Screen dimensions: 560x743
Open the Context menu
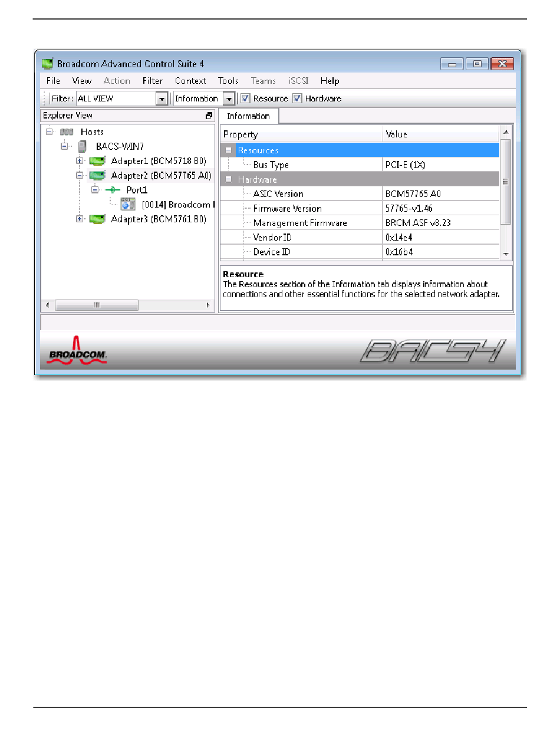coord(190,81)
